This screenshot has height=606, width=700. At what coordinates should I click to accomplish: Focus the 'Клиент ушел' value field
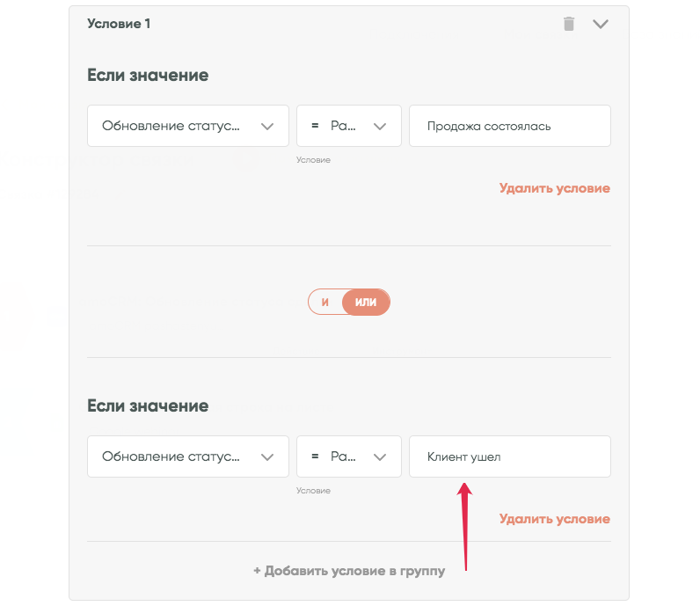[x=509, y=456]
